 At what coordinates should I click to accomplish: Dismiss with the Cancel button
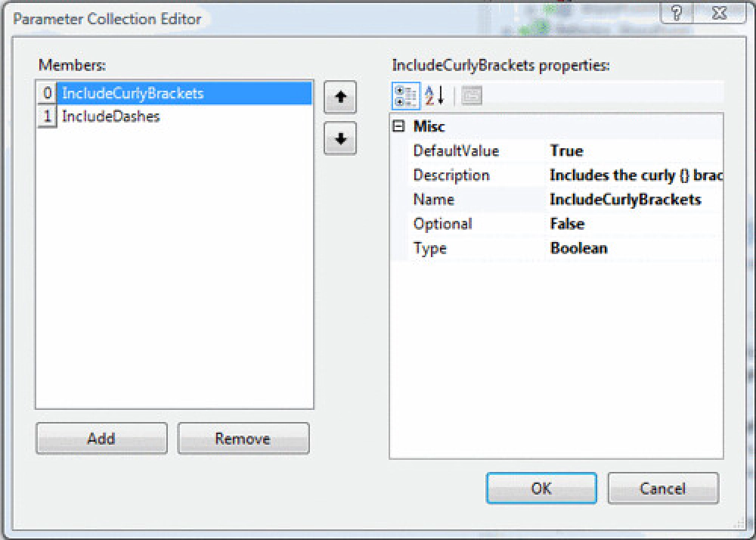click(x=663, y=488)
